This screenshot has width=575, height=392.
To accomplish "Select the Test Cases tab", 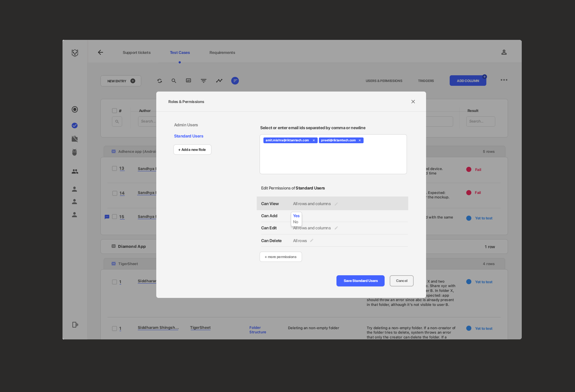I will click(180, 53).
